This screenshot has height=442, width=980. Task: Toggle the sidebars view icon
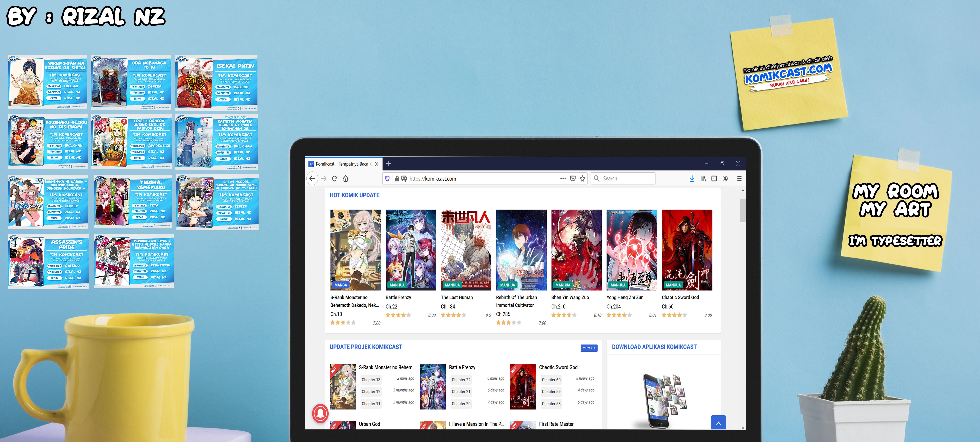pyautogui.click(x=714, y=178)
